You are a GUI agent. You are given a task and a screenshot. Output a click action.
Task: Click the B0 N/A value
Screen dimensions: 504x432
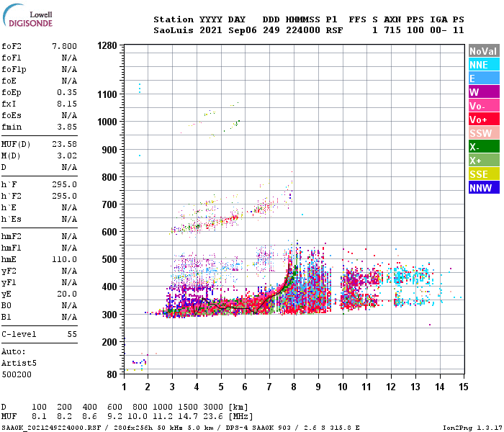[x=69, y=305]
